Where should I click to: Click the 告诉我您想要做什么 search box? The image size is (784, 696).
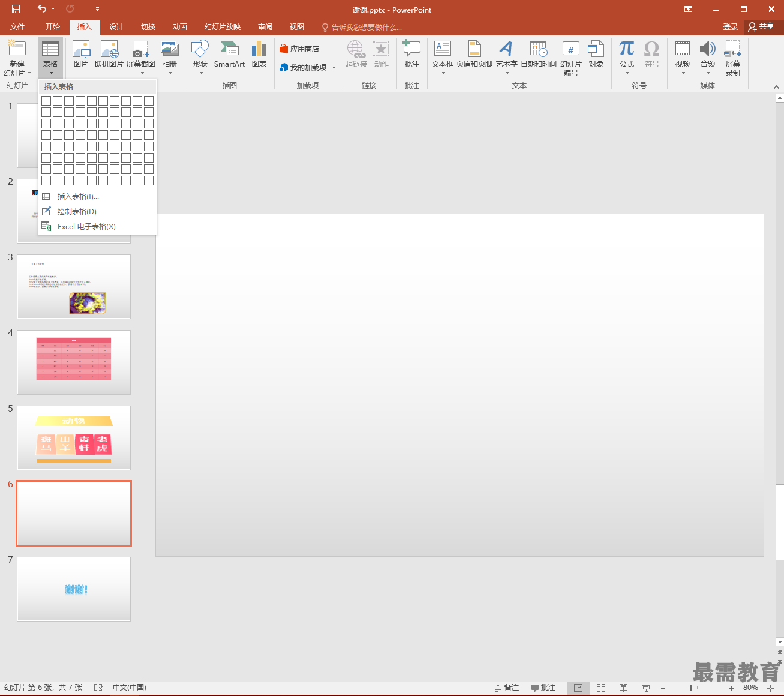pyautogui.click(x=362, y=27)
